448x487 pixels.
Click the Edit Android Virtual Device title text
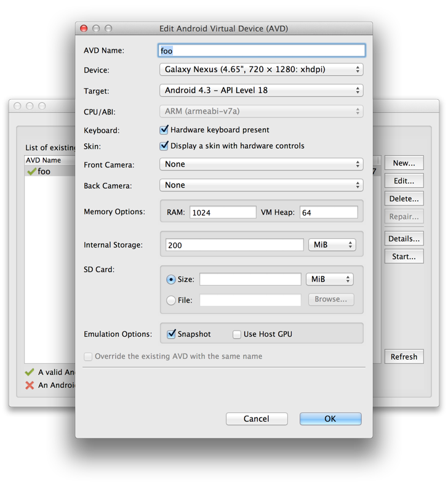click(223, 28)
